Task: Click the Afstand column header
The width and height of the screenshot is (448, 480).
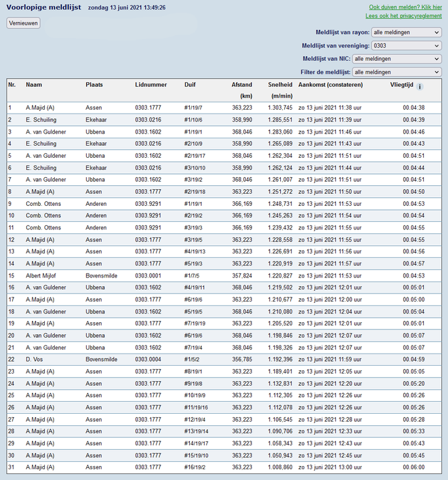Action: (241, 85)
